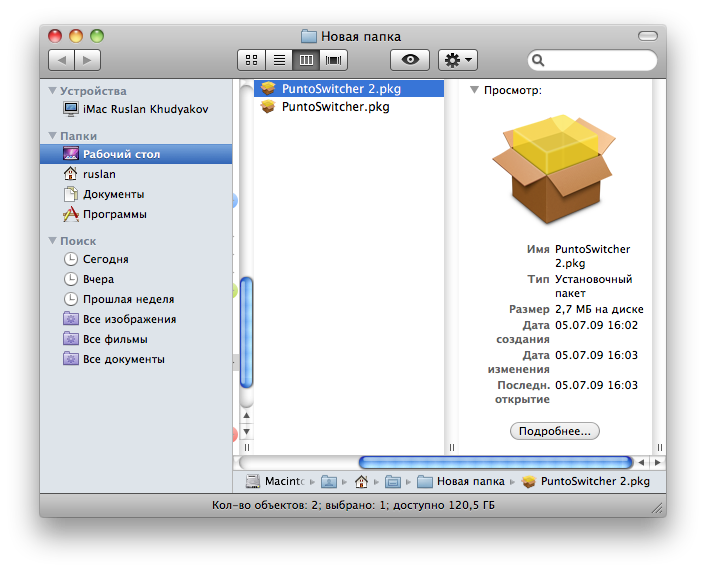Image resolution: width=706 pixels, height=572 pixels.
Task: Open Все фильмы smart folder
Action: (136, 339)
